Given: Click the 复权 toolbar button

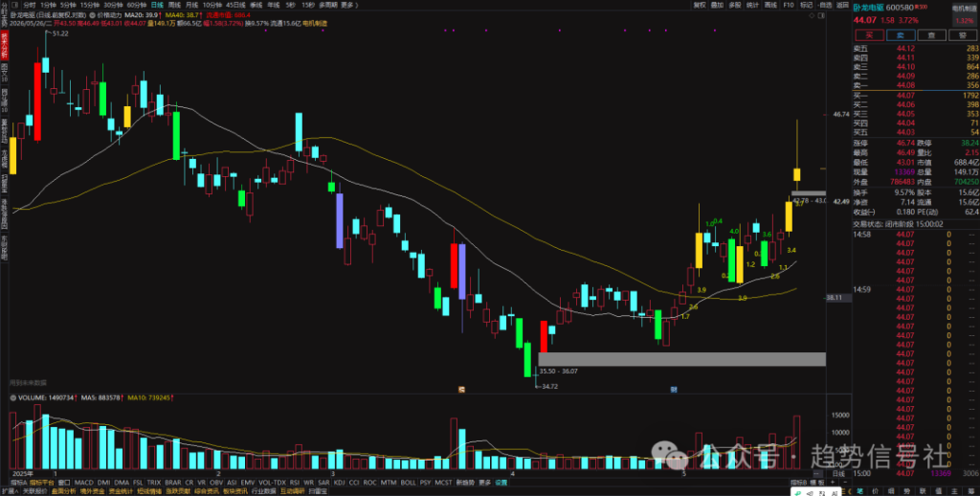Looking at the screenshot, I should tap(700, 5).
